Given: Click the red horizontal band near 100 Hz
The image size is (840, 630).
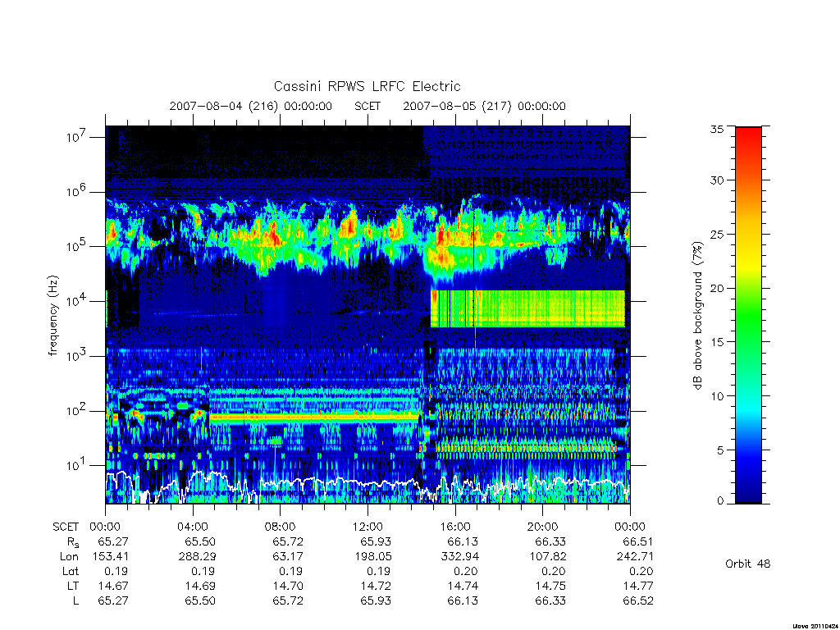Looking at the screenshot, I should pos(313,416).
